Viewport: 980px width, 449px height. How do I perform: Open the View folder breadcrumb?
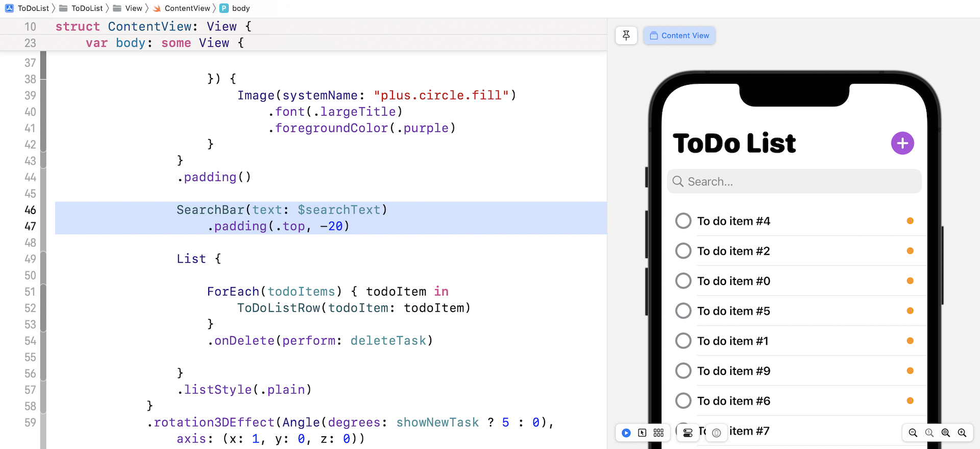point(134,8)
